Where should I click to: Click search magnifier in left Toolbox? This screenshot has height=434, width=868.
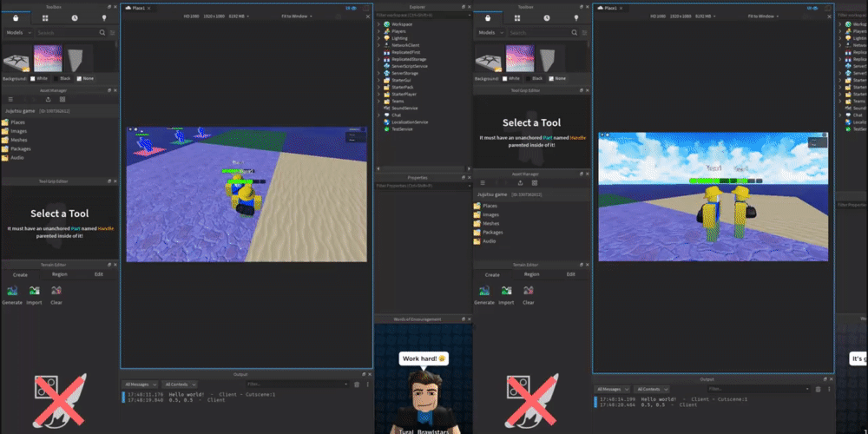pos(102,33)
